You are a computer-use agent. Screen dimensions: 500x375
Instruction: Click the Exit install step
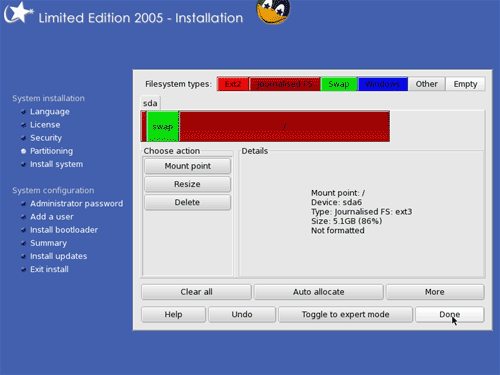tap(49, 269)
